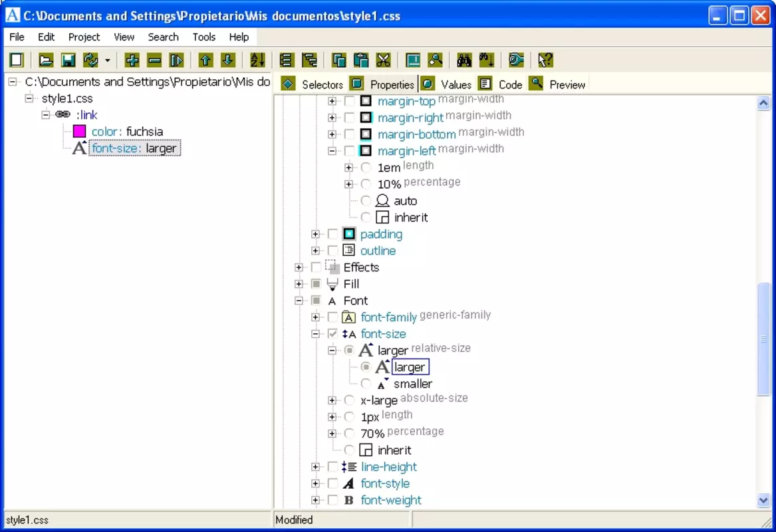Expand the Effects group
776x532 pixels.
click(299, 267)
